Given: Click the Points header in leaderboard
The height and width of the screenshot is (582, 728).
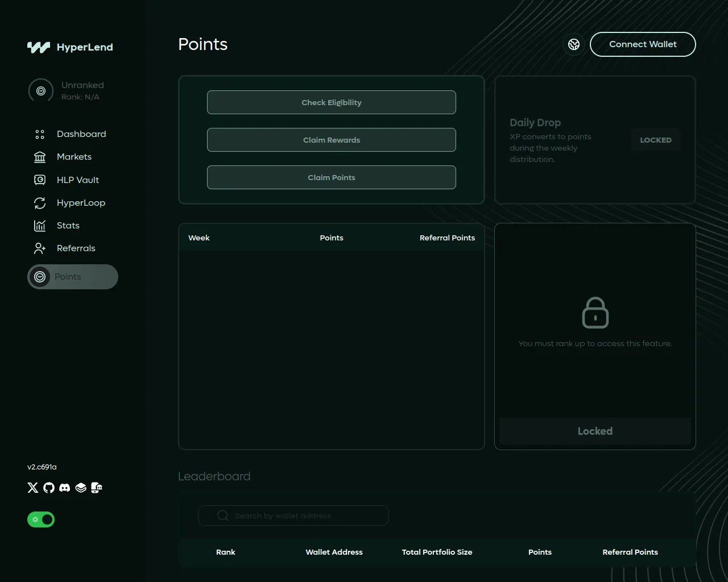Looking at the screenshot, I should pyautogui.click(x=540, y=552).
